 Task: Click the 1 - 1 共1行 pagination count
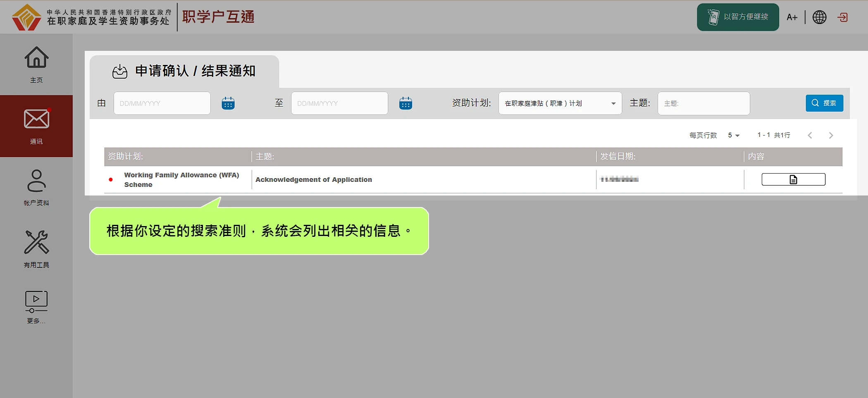click(x=773, y=135)
